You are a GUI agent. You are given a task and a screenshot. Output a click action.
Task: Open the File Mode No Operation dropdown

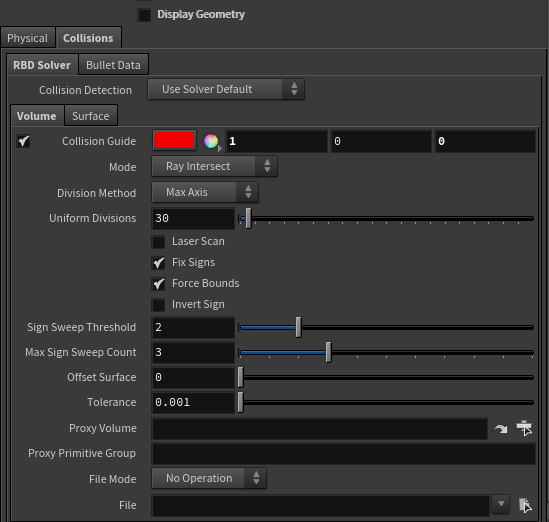click(209, 478)
